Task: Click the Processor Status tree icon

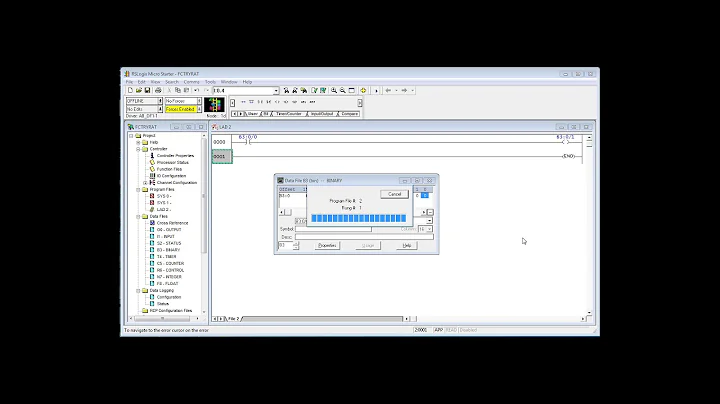Action: click(x=152, y=163)
